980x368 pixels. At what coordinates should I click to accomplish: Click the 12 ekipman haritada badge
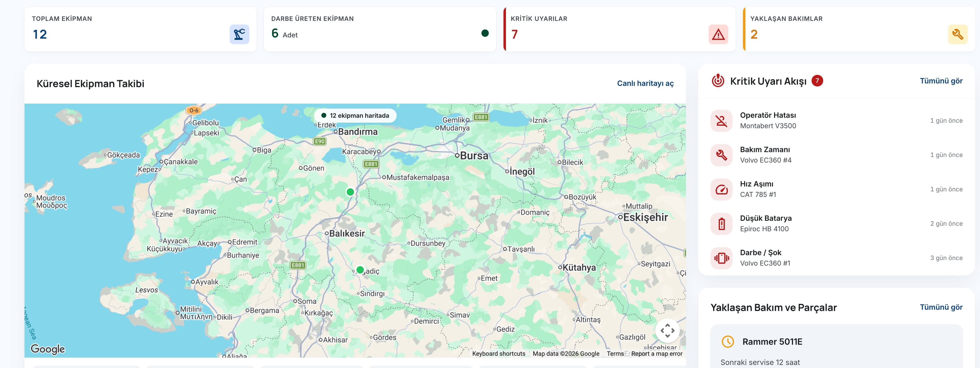(355, 115)
